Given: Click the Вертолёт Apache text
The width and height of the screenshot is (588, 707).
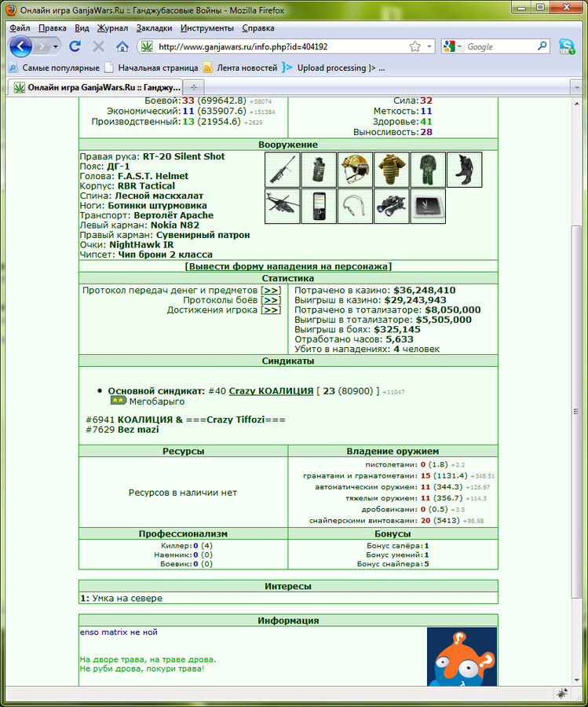Looking at the screenshot, I should coord(173,215).
